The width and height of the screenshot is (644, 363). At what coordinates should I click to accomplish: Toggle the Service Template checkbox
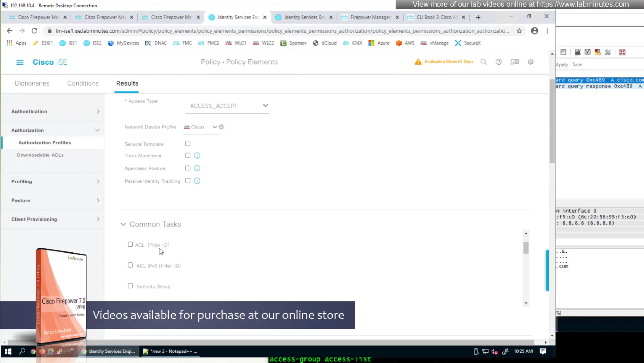tap(188, 144)
